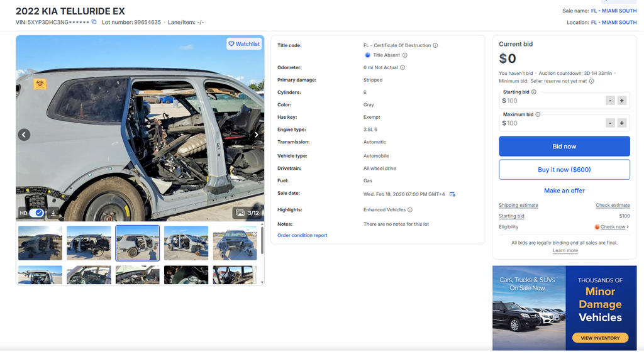644x354 pixels.
Task: Click All wheel drive drivetrain value
Action: coord(379,169)
